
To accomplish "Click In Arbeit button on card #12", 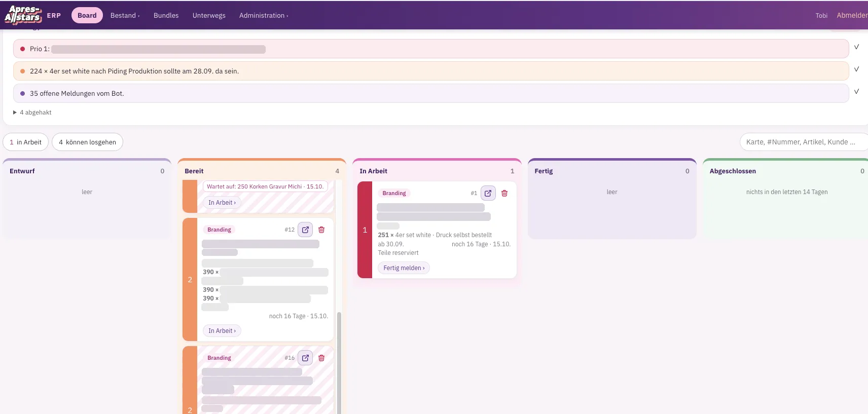I will (222, 331).
